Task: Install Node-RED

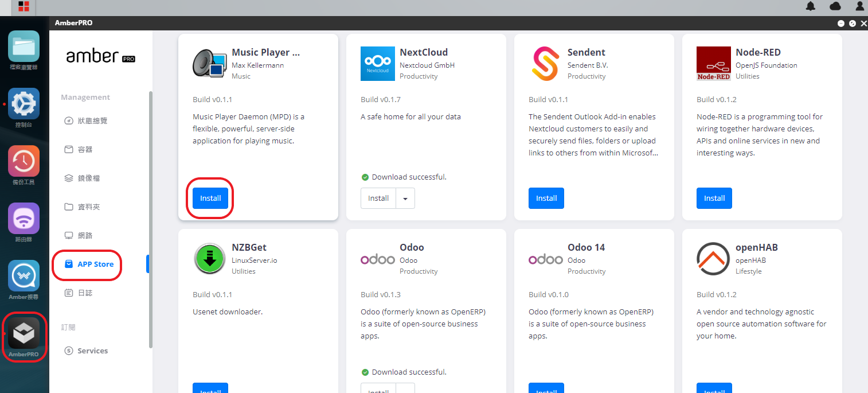Action: coord(714,198)
